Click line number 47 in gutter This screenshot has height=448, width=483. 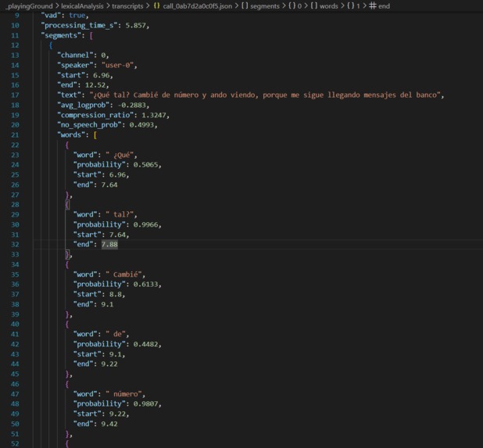15,394
